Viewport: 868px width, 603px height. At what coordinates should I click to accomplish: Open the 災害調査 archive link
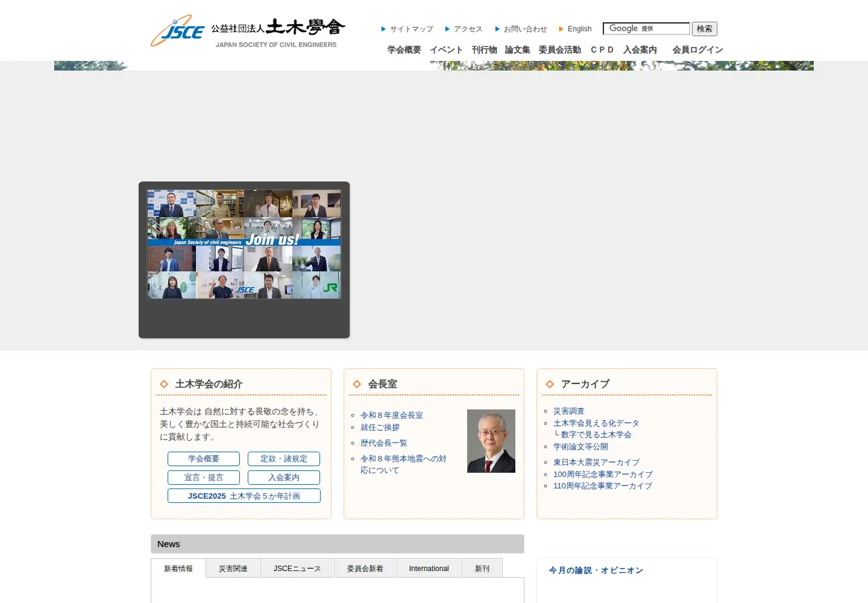[x=569, y=411]
